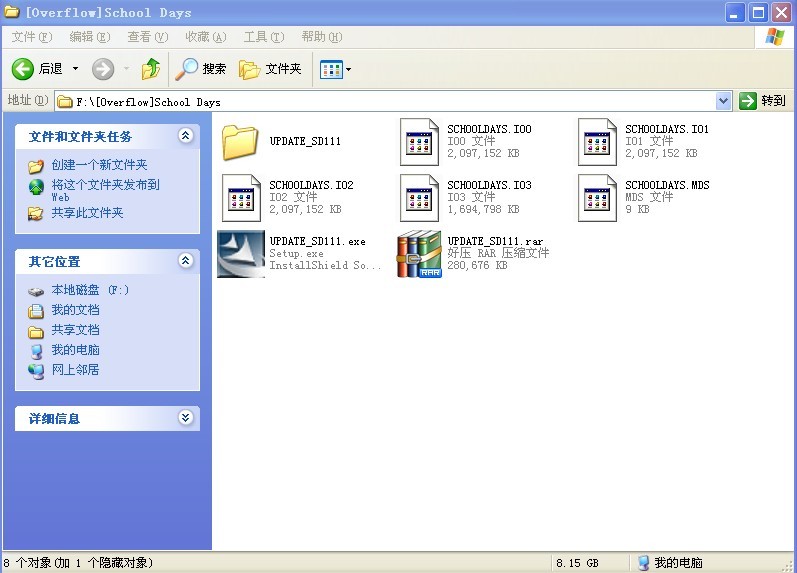The width and height of the screenshot is (797, 573).
Task: Maximize the School Days window
Action: (x=758, y=13)
